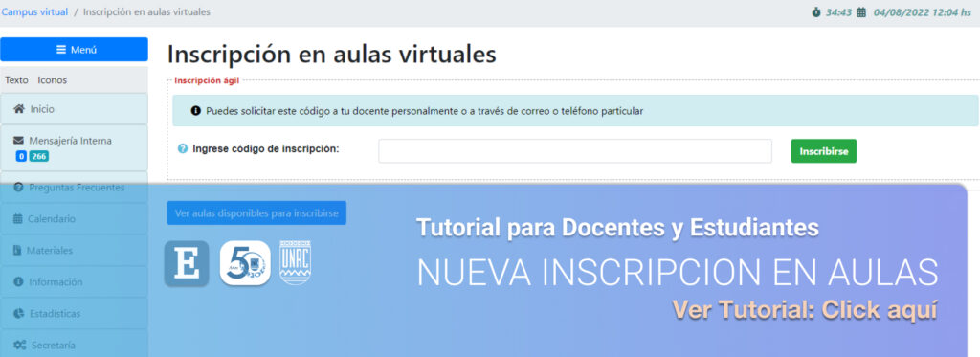Click the help icon next to 'Ingrese código de inscripción'
The height and width of the screenshot is (357, 980).
[183, 148]
